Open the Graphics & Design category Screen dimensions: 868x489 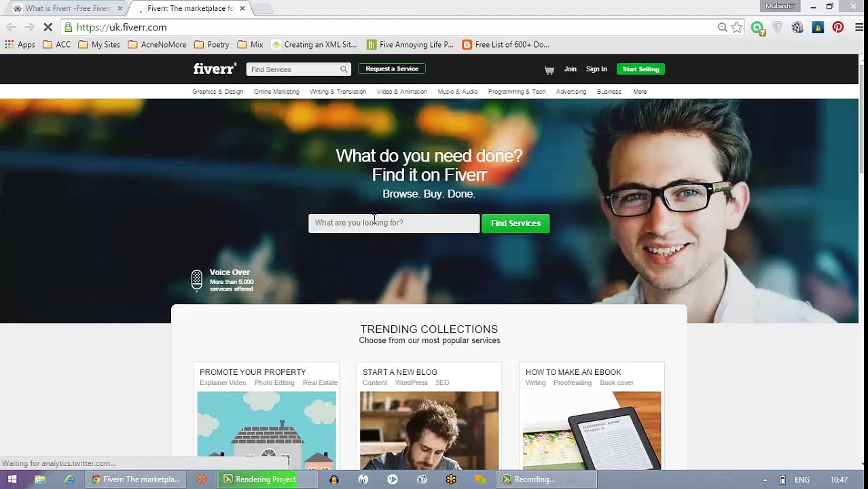pyautogui.click(x=217, y=92)
